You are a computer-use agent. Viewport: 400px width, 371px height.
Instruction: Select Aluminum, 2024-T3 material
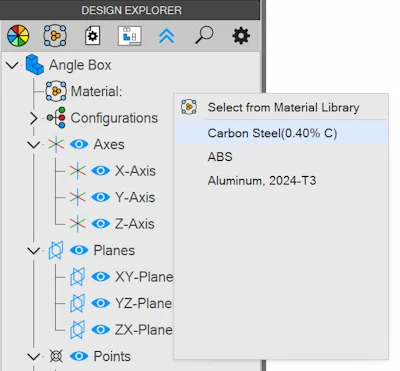click(x=282, y=181)
